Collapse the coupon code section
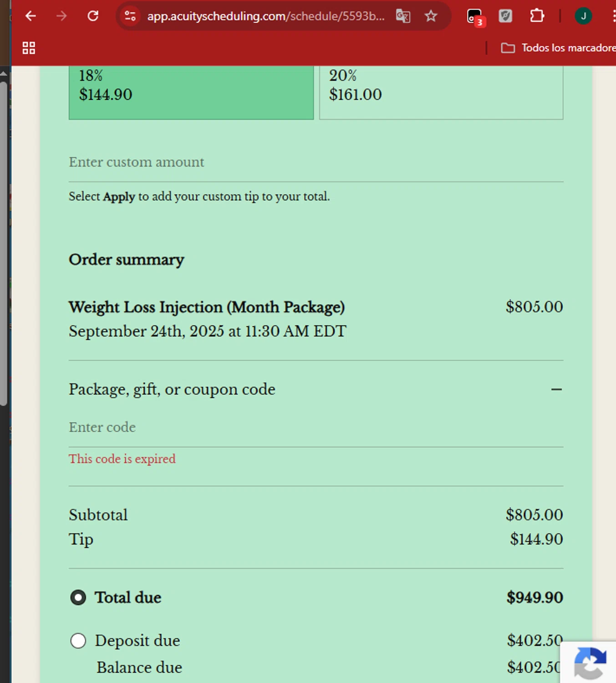The image size is (616, 683). point(556,389)
